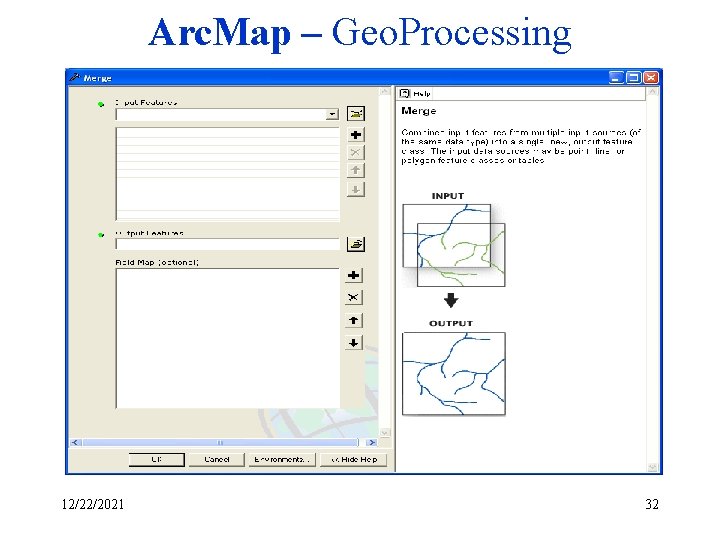This screenshot has width=720, height=540.
Task: Click the Output Features text field
Action: (x=228, y=244)
